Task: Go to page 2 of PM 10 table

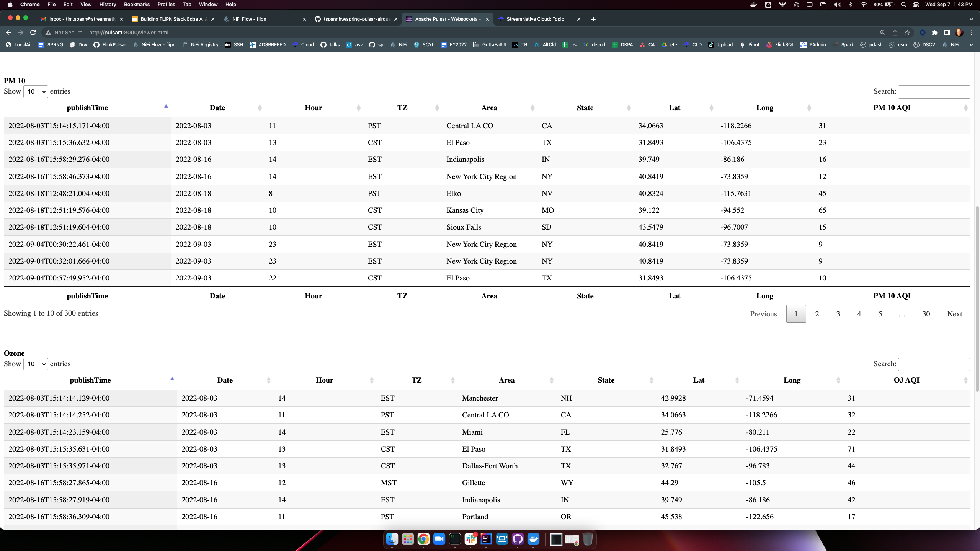Action: click(x=817, y=314)
